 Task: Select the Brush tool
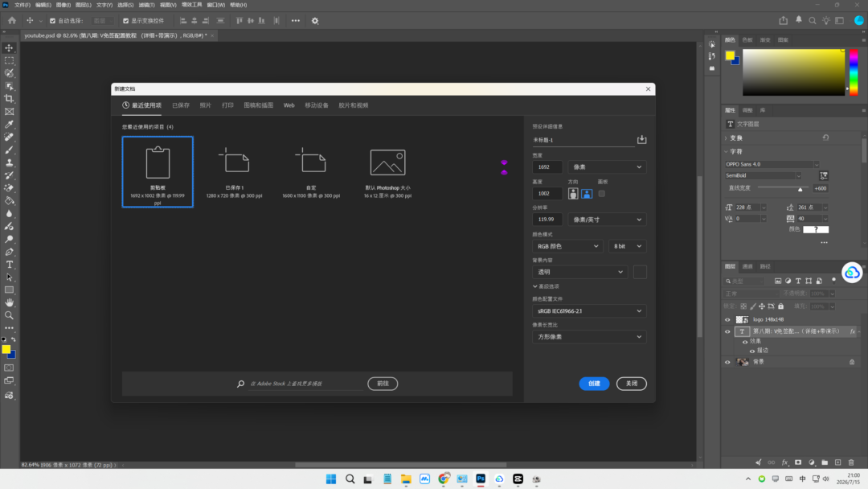click(10, 150)
